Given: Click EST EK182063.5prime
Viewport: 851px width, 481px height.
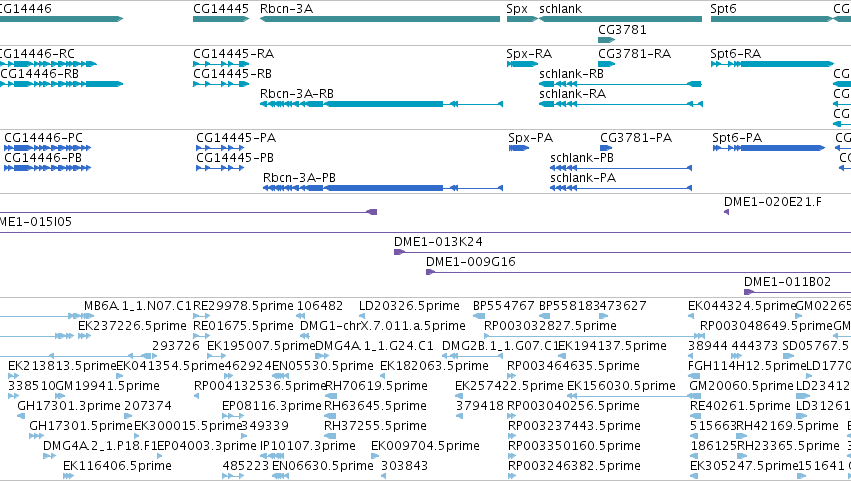Looking at the screenshot, I should 434,366.
